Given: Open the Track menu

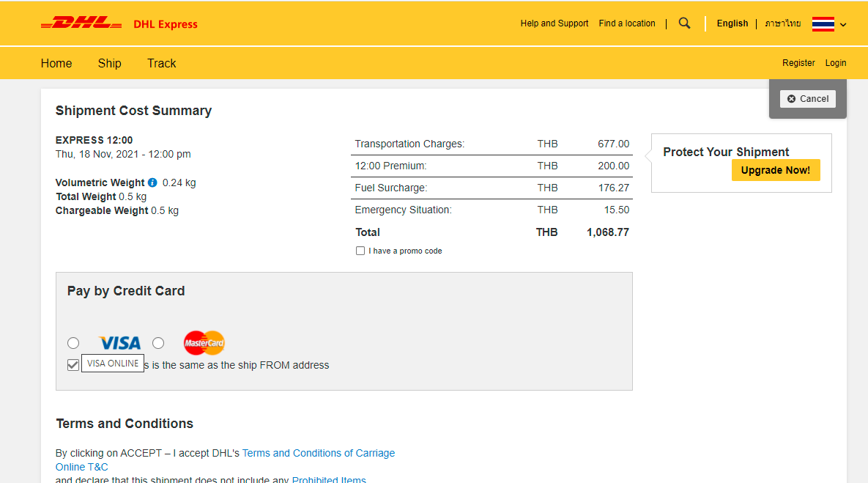Looking at the screenshot, I should (x=161, y=63).
